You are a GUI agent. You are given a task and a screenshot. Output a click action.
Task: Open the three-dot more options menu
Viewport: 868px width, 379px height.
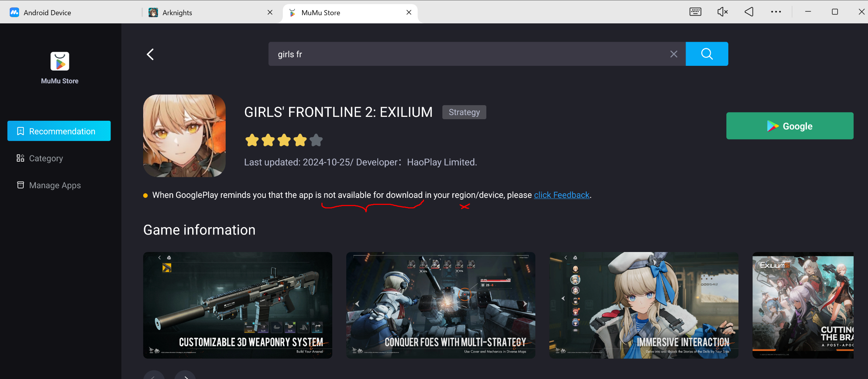(776, 12)
